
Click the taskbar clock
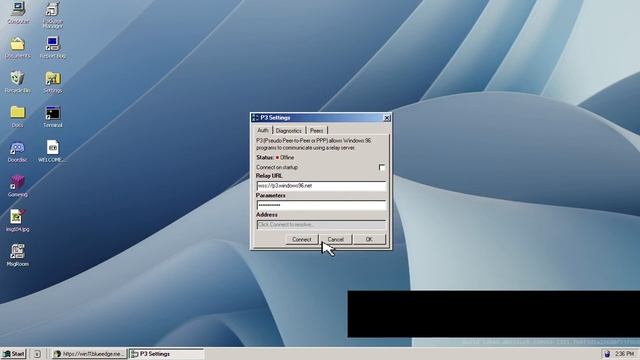624,354
